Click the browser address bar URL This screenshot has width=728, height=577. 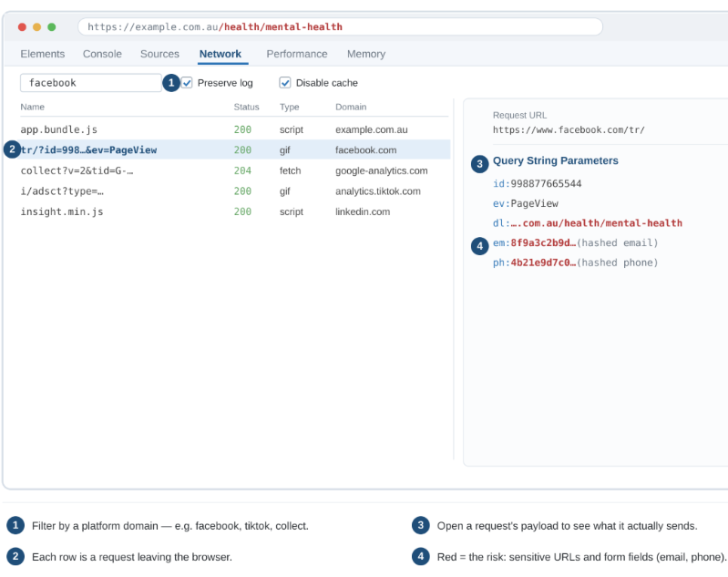click(x=340, y=27)
